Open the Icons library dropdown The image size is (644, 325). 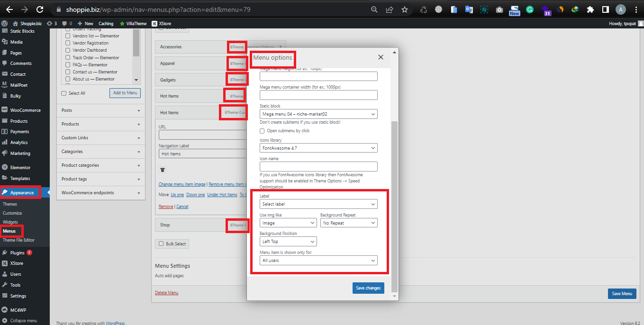pos(318,148)
